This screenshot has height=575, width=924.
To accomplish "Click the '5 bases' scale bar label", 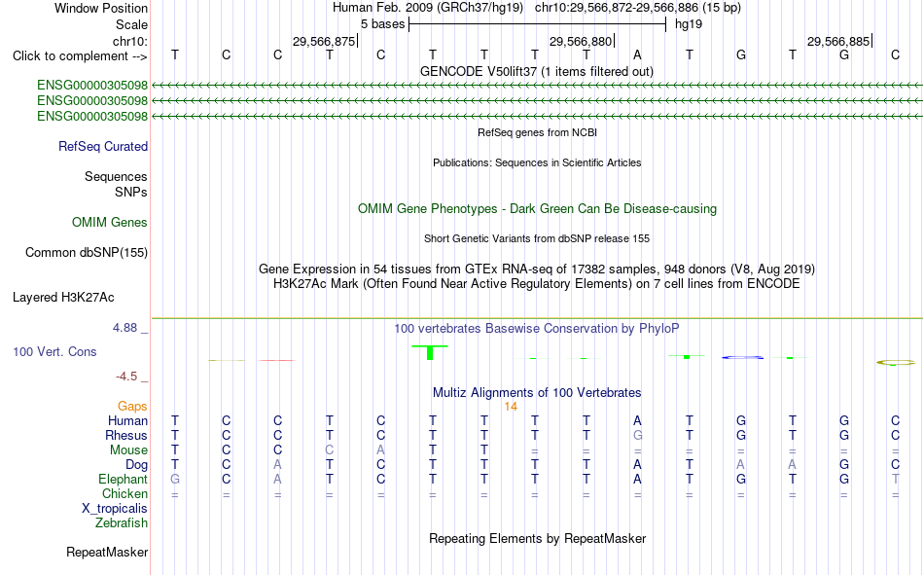I will coord(382,24).
